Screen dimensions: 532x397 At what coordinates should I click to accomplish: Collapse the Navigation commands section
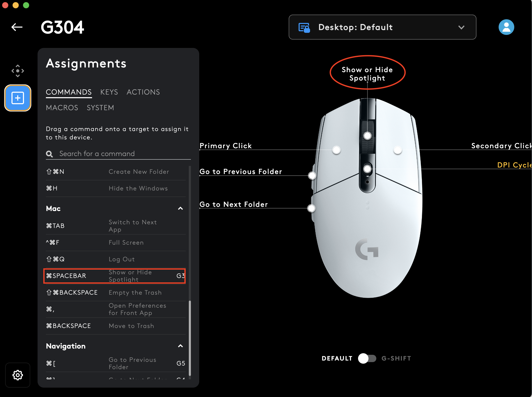tap(180, 346)
